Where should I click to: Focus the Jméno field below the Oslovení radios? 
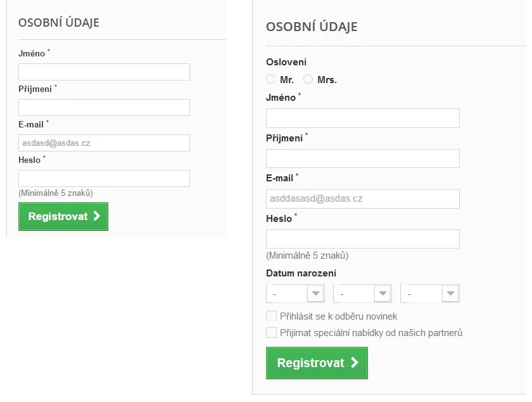click(362, 118)
